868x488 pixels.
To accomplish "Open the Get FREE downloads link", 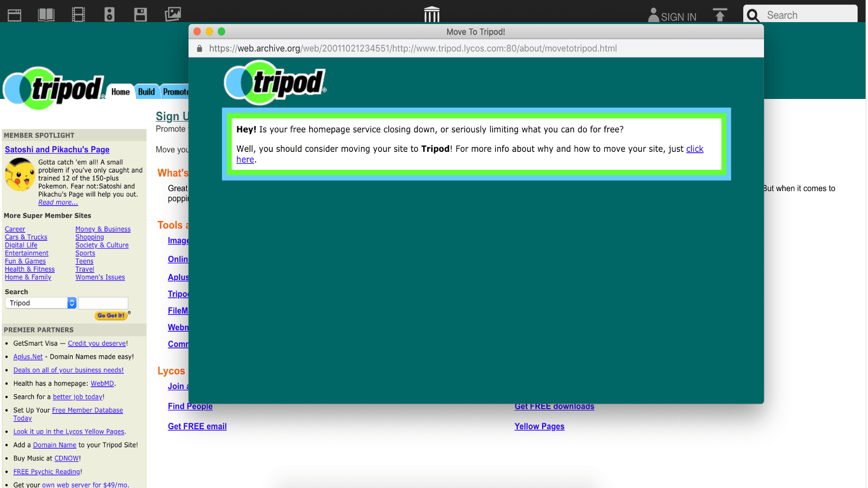I will tap(554, 407).
